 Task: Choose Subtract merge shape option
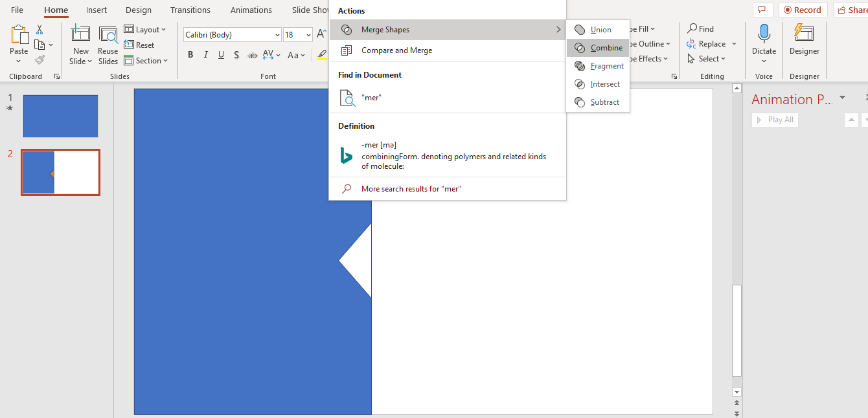(598, 102)
